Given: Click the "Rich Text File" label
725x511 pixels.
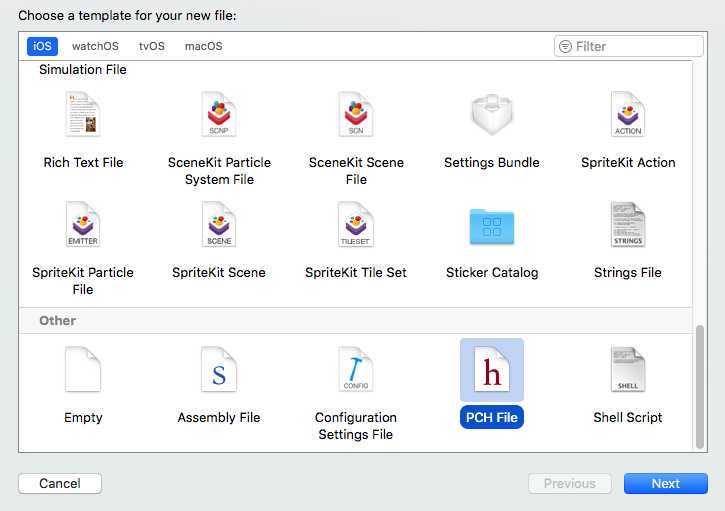Looking at the screenshot, I should click(x=83, y=162).
